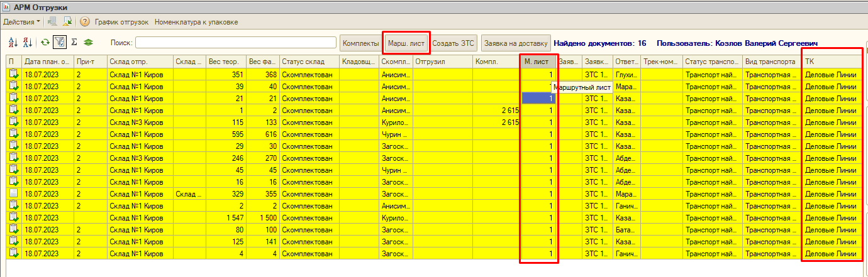Click the sigma totals icon

pyautogui.click(x=74, y=43)
